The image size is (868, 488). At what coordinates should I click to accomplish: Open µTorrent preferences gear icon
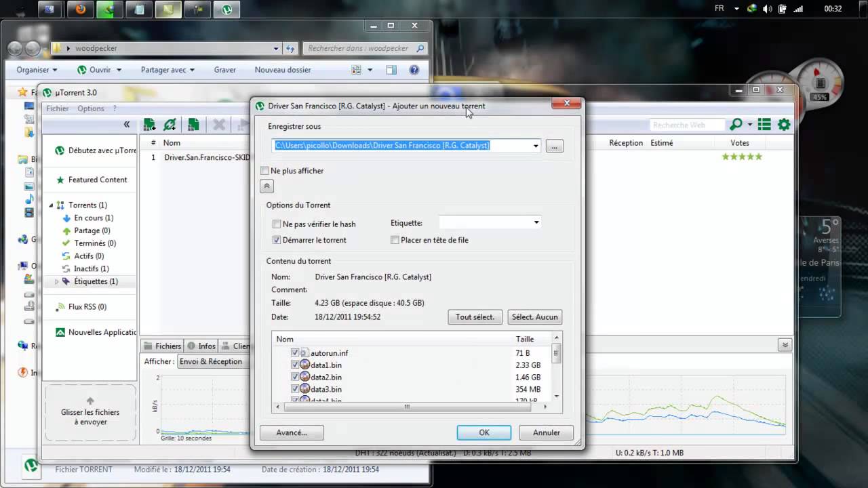785,125
